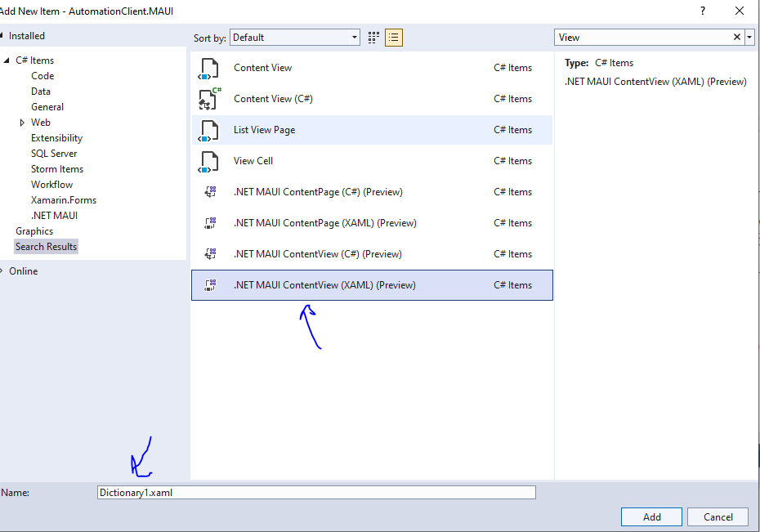Close the Add New Item dialog
The image size is (760, 532).
(x=739, y=11)
